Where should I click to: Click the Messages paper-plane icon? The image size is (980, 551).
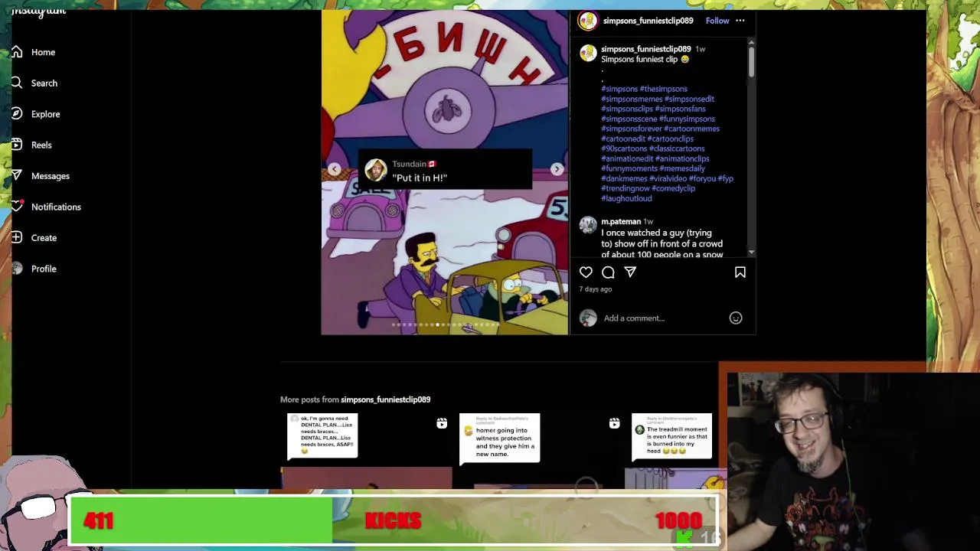pos(16,176)
